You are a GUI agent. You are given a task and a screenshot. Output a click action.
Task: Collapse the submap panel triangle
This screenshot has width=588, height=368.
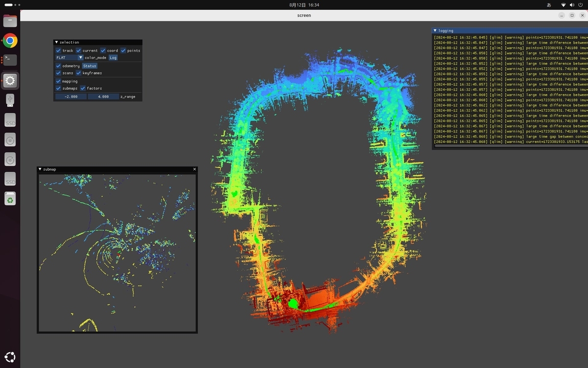click(x=40, y=169)
